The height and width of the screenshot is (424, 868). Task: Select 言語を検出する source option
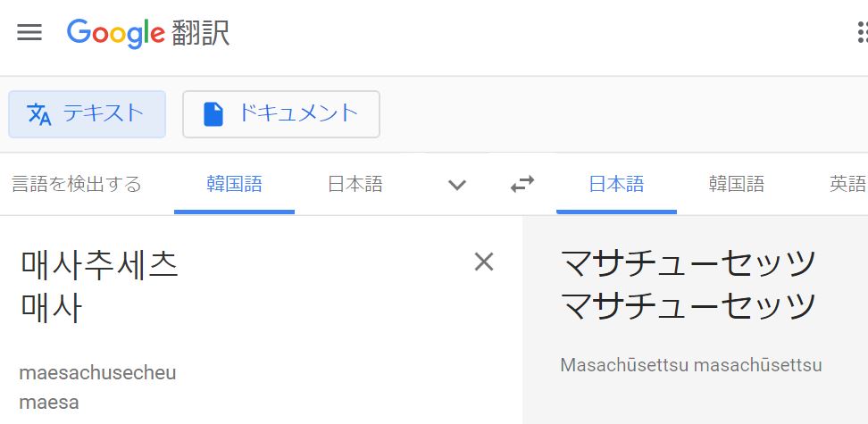tap(76, 185)
